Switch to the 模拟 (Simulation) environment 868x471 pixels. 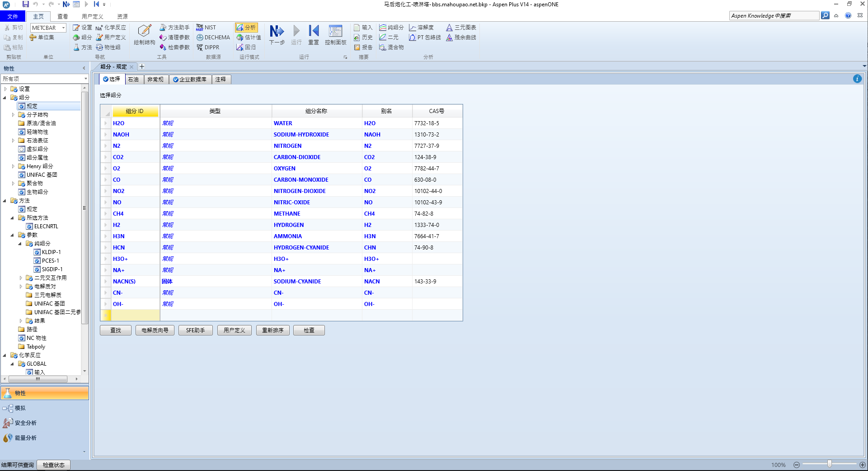coord(44,408)
